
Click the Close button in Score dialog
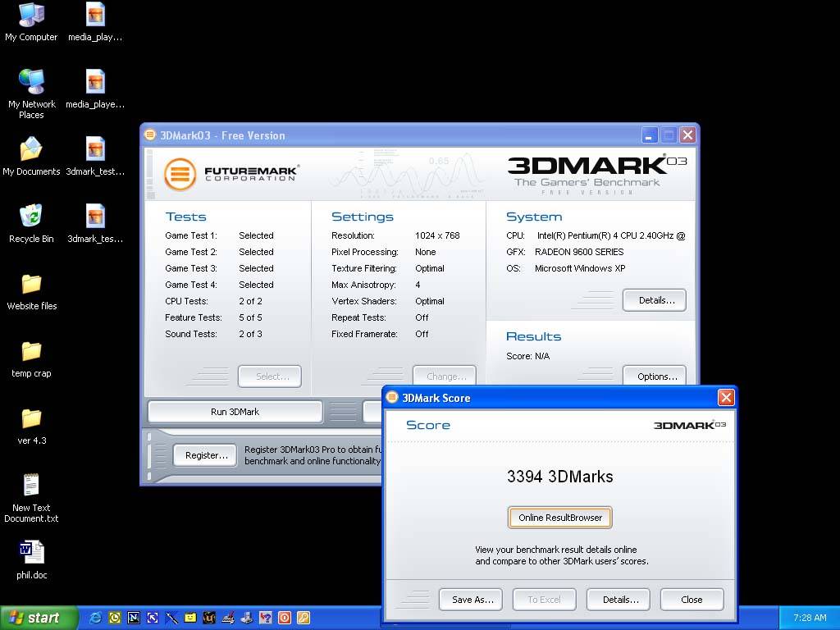click(692, 600)
